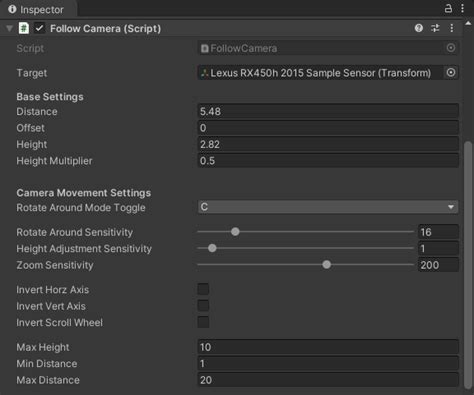Viewport: 474px width, 395px height.
Task: Enable Invert Vert Axis checkbox
Action: point(203,305)
